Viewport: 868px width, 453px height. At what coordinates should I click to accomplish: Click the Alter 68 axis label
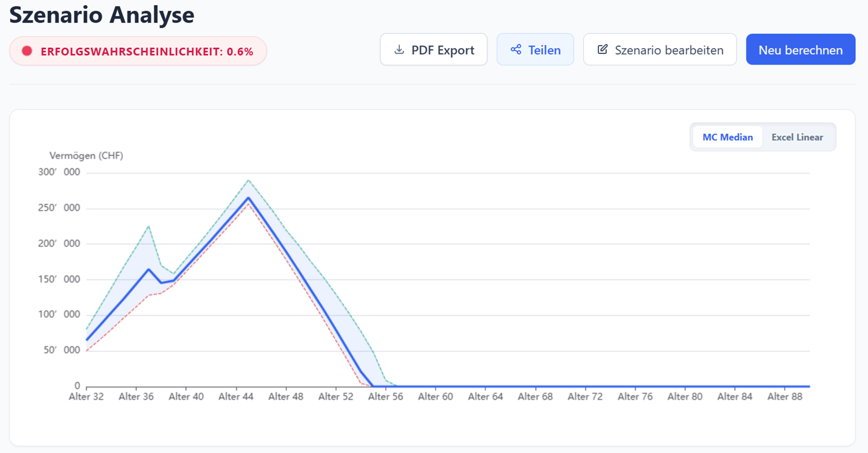point(535,397)
